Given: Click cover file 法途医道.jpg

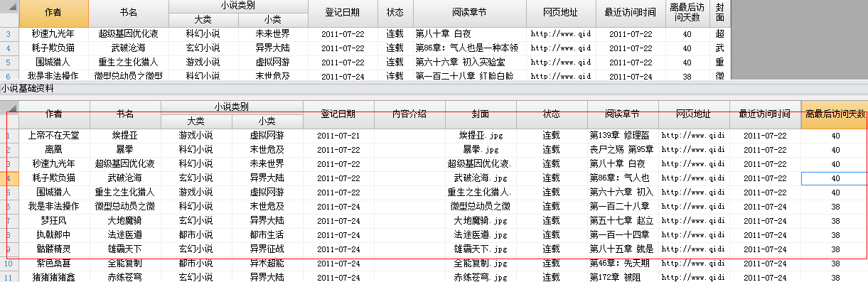Looking at the screenshot, I should [481, 235].
